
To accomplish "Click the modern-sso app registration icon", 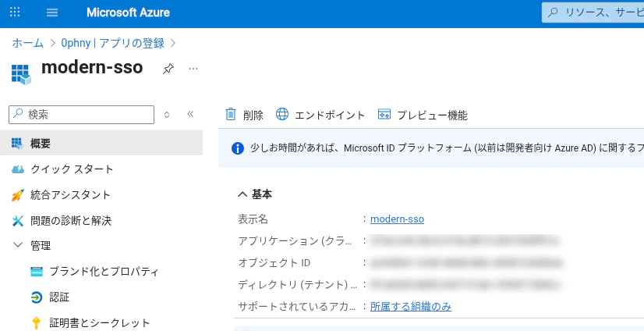I will (21, 74).
